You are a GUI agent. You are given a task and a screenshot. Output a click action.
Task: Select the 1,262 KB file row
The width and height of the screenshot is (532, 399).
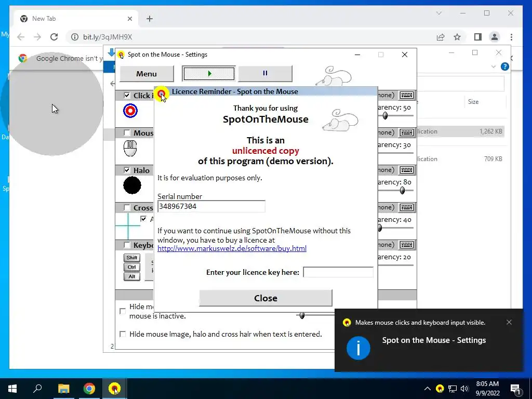click(461, 131)
